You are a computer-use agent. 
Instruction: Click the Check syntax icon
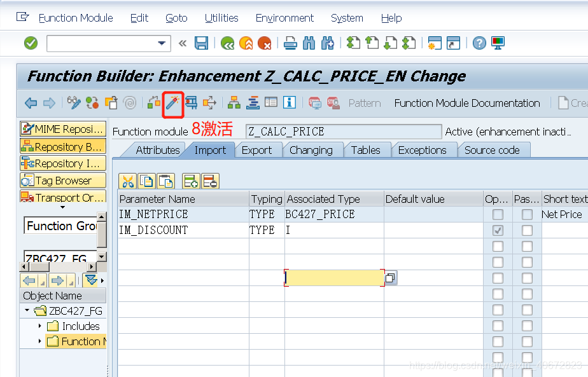coord(154,103)
